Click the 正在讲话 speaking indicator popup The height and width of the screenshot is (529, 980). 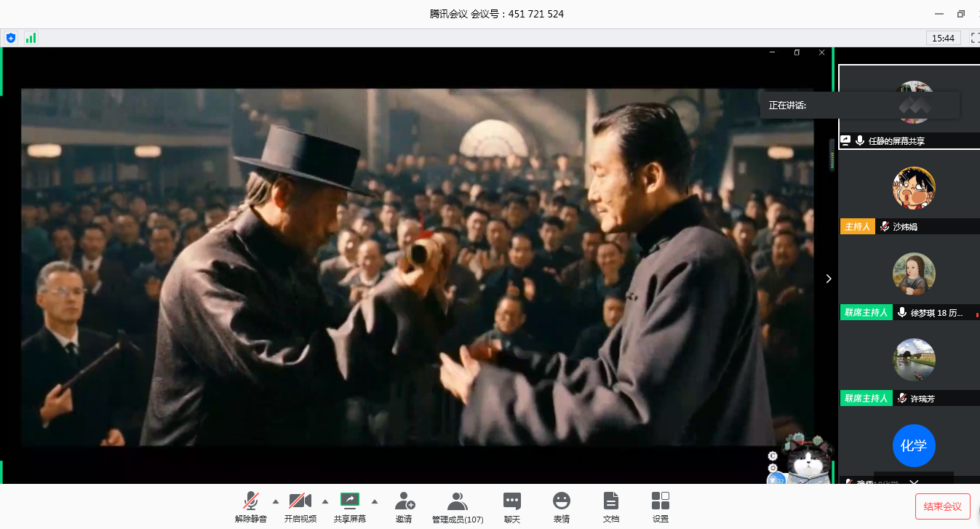click(x=860, y=105)
